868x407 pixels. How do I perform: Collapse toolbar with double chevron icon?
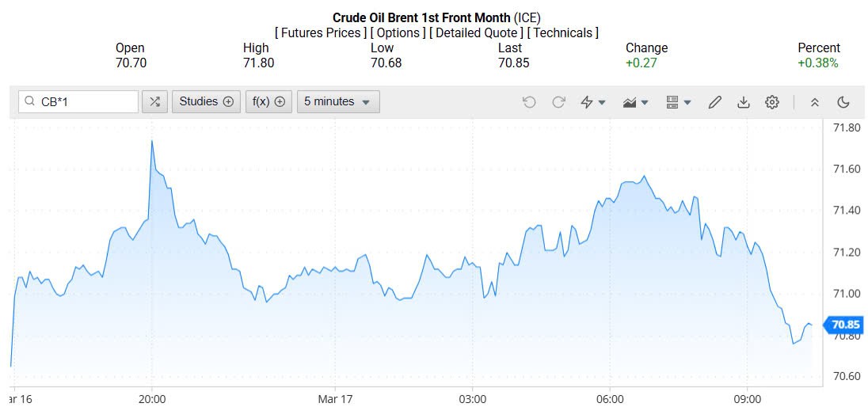[814, 102]
